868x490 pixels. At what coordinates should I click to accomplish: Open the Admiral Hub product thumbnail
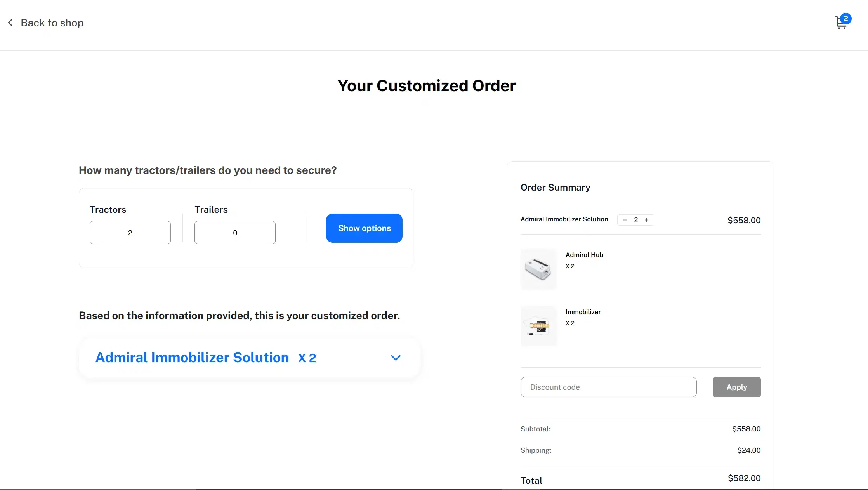539,269
